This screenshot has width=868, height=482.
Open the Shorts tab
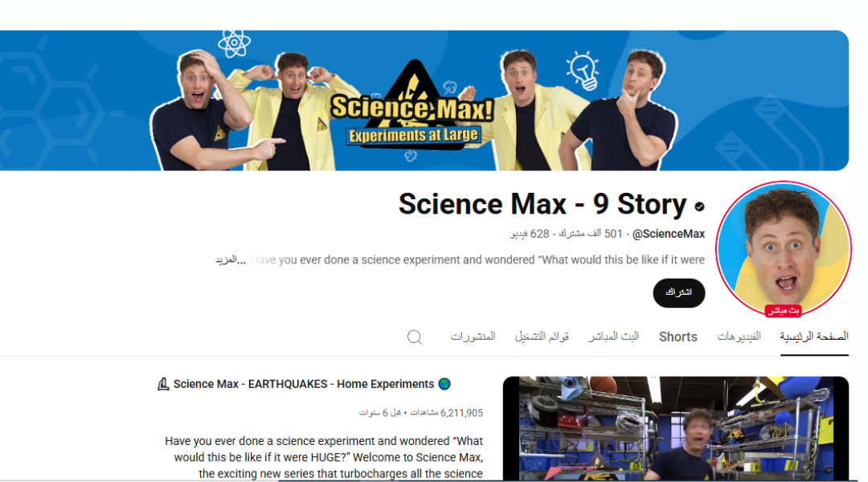678,337
